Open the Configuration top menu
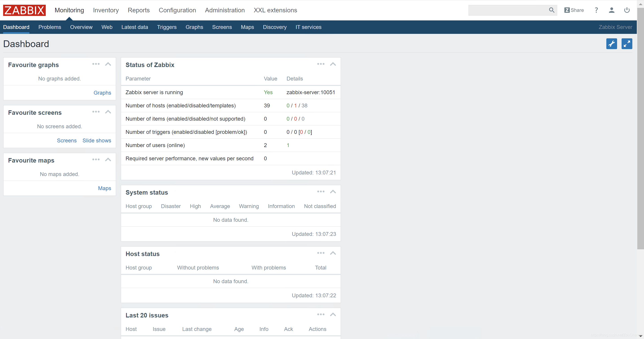 (x=177, y=10)
